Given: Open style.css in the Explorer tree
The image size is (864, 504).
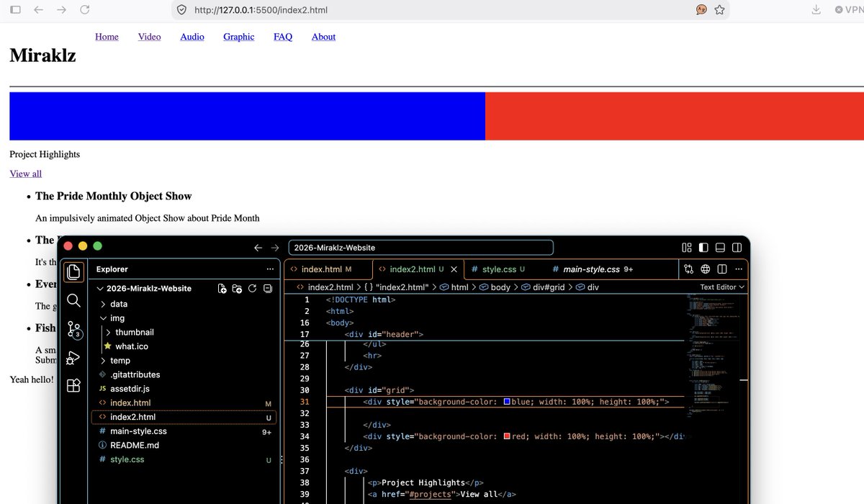Looking at the screenshot, I should 127,459.
